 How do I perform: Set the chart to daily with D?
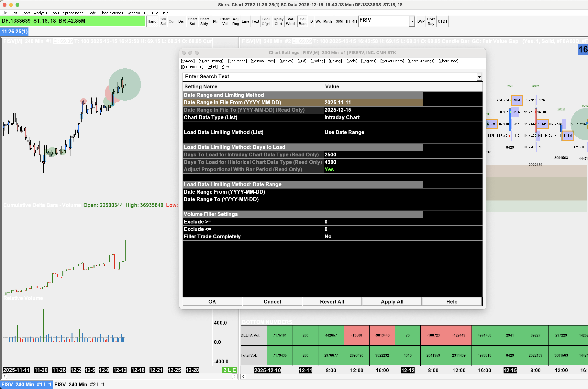click(x=312, y=21)
